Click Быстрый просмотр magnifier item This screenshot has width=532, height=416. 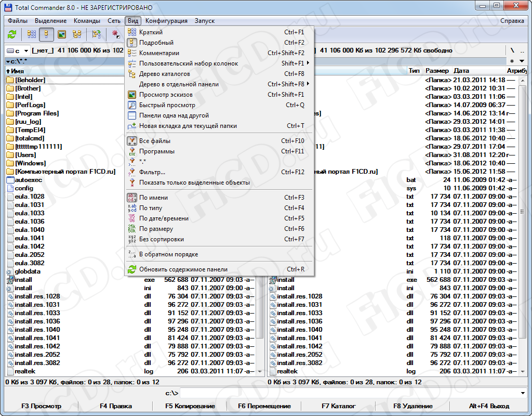219,105
